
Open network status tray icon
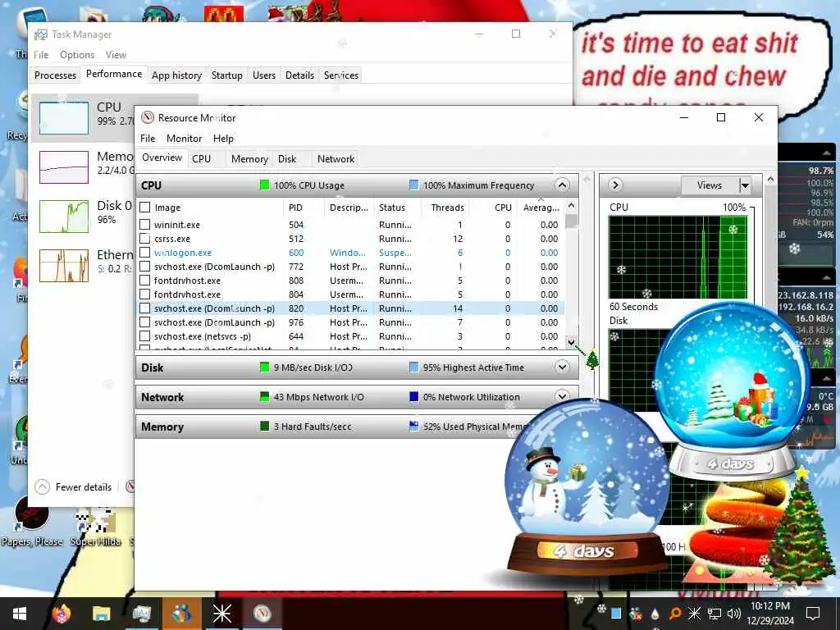pyautogui.click(x=714, y=614)
